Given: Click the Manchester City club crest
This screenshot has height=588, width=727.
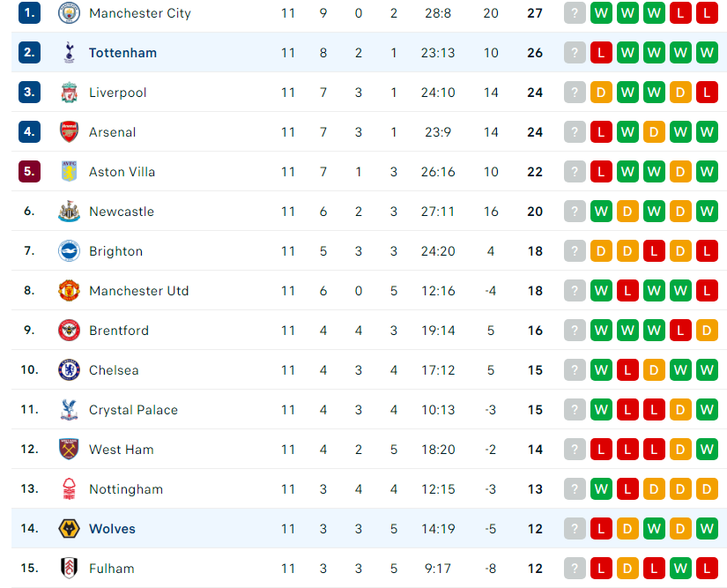Looking at the screenshot, I should pyautogui.click(x=69, y=13).
